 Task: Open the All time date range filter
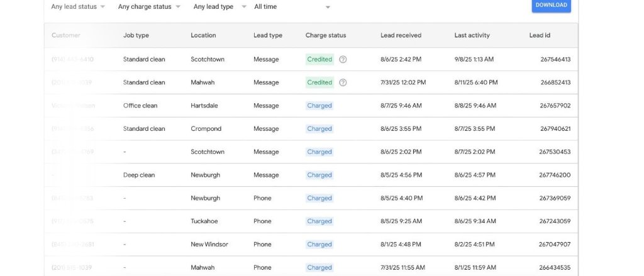point(292,7)
